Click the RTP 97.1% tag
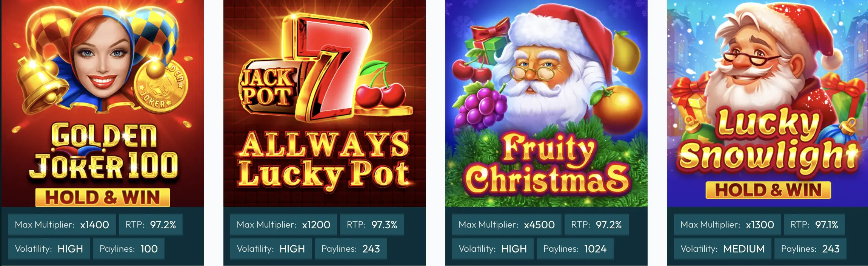Screen dimensions: 868x266 pos(814,225)
